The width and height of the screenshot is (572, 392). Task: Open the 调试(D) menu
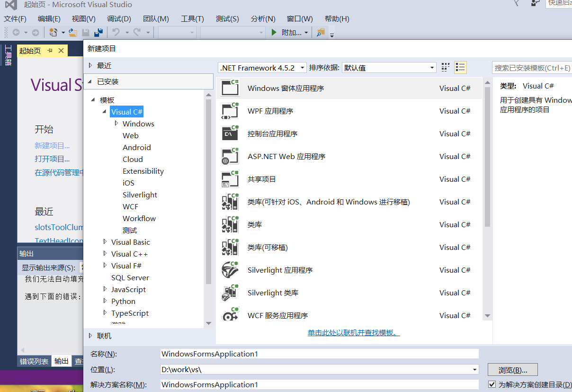point(119,19)
